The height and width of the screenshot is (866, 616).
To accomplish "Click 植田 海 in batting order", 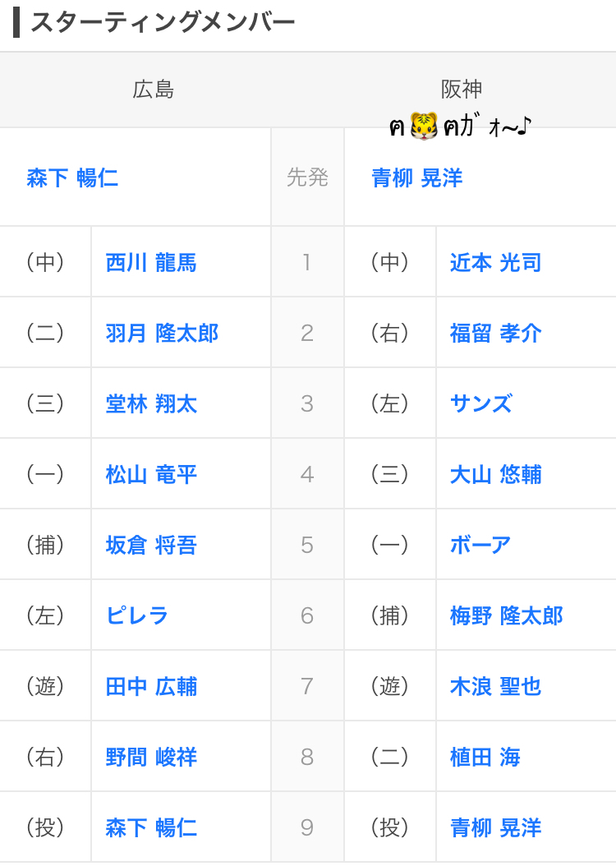I will (485, 758).
